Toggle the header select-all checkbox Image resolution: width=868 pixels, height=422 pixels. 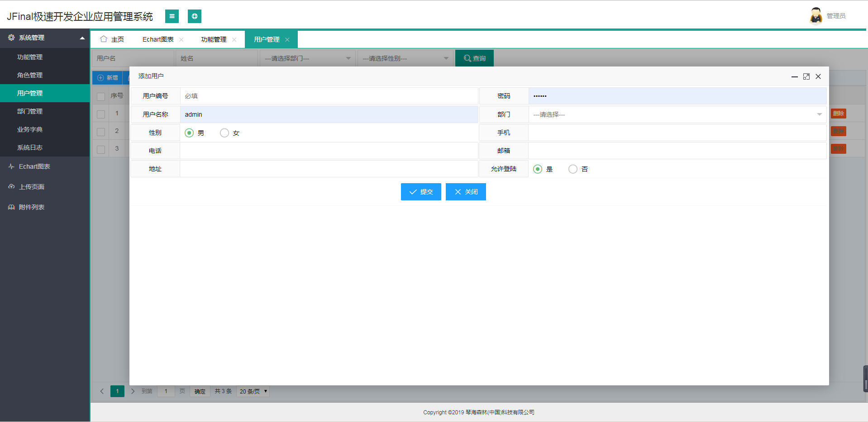coord(101,96)
